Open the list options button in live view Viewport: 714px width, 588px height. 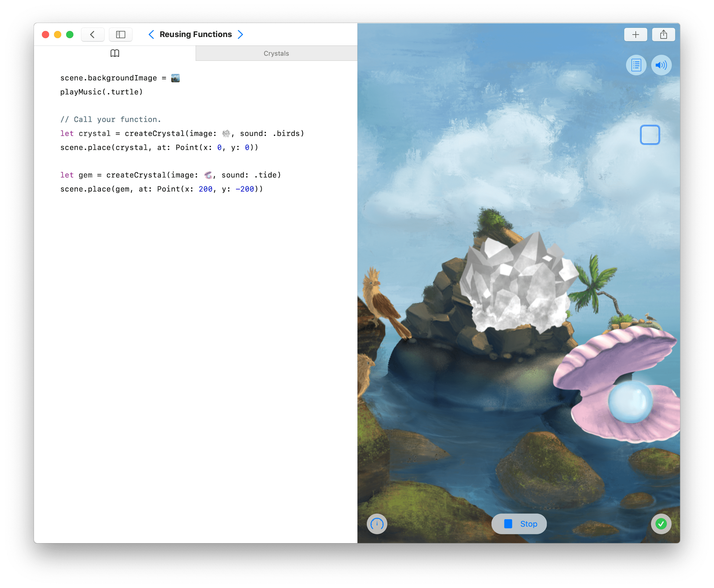(636, 65)
